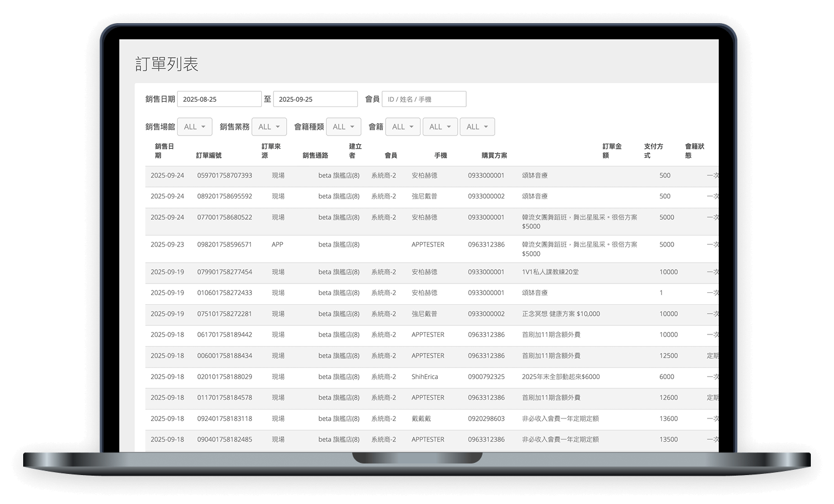
Task: Click the 頌缽音療 purchase plan entry
Action: pos(531,175)
